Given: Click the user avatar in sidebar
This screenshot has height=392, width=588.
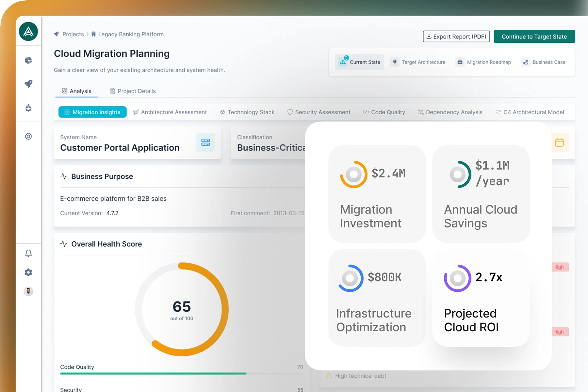Looking at the screenshot, I should click(x=28, y=291).
